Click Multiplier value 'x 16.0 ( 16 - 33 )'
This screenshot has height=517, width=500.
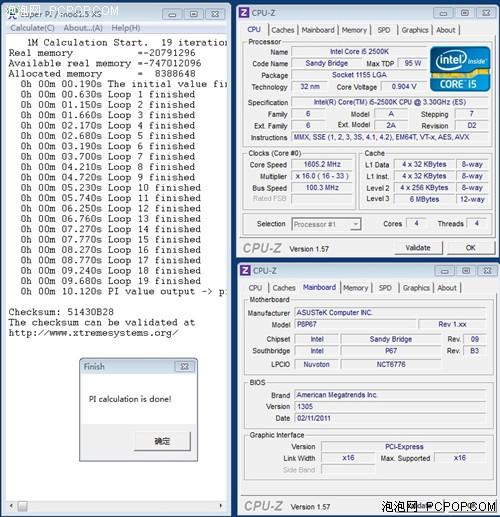coord(322,176)
